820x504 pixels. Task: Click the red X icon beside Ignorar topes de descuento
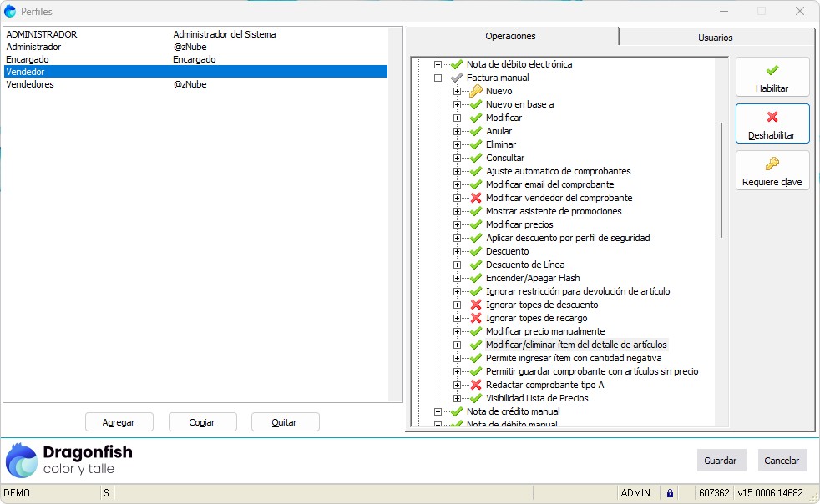pos(476,305)
